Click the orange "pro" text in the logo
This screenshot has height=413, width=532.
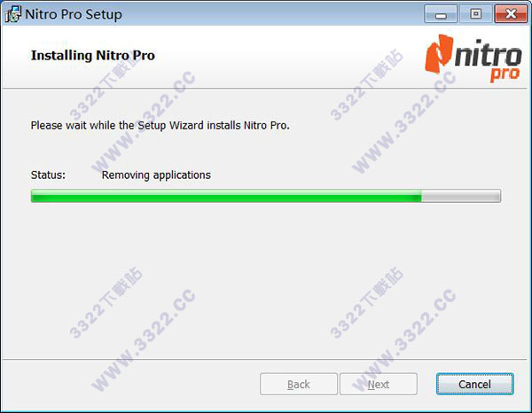coord(505,74)
